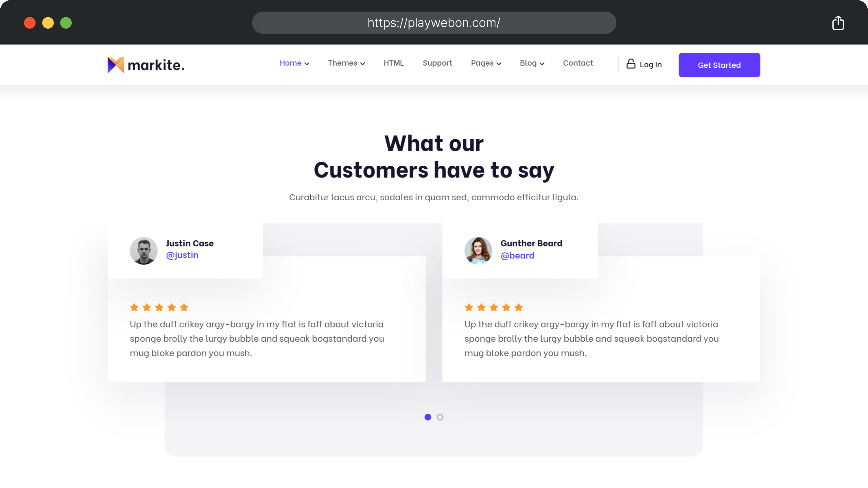Viewport: 868px width, 488px height.
Task: Click first star of Gunther Beard rating
Action: 469,307
